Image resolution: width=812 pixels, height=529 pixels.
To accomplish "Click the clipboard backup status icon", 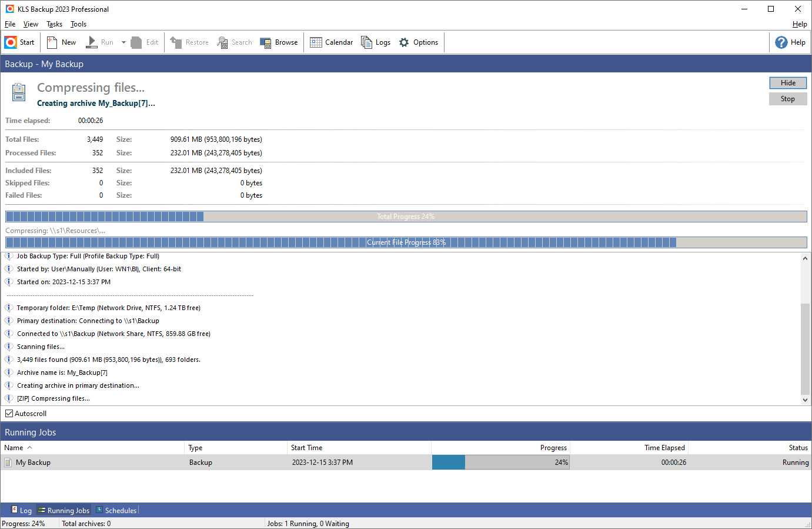I will pos(19,92).
